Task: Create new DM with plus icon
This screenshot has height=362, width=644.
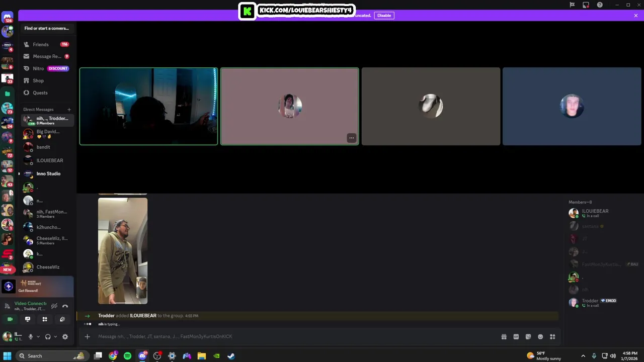Action: click(69, 110)
